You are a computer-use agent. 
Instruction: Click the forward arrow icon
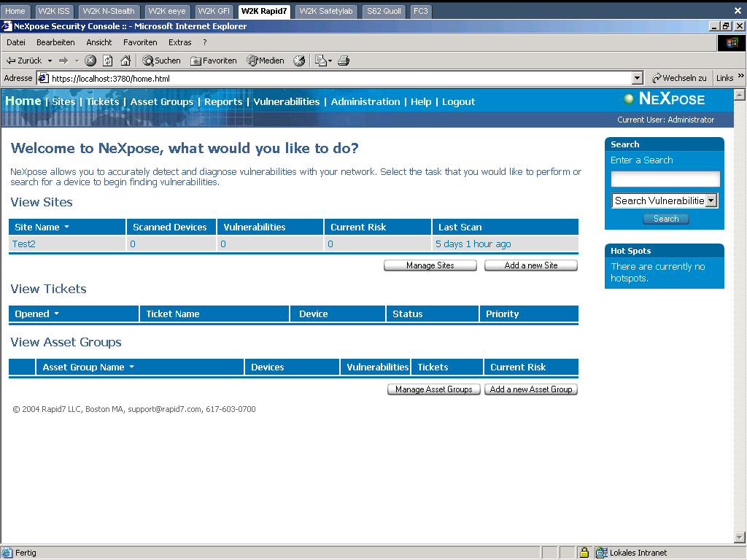(x=63, y=61)
